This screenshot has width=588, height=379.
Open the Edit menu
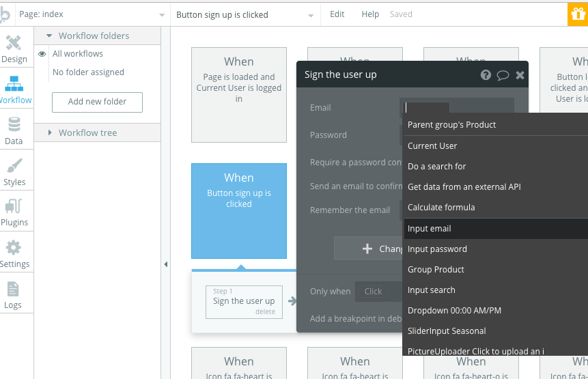(x=337, y=14)
